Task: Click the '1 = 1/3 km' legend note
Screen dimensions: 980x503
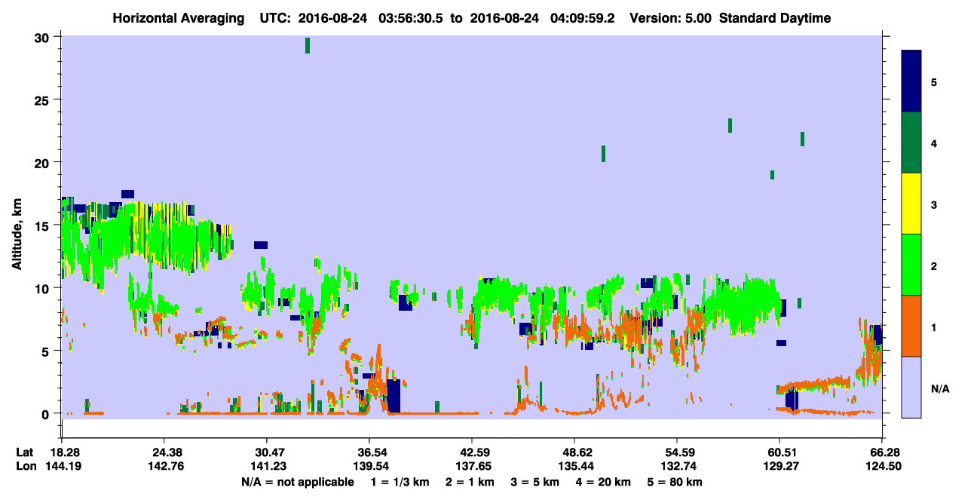Action: (402, 482)
